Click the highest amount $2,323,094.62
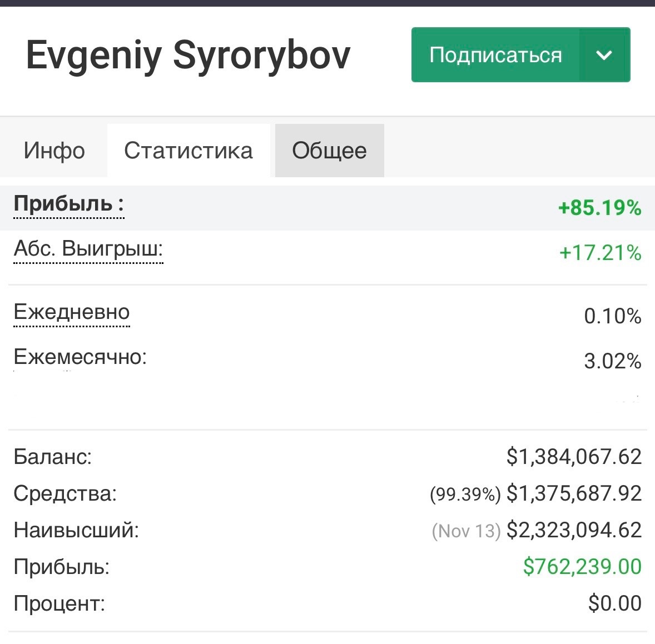 tap(574, 530)
